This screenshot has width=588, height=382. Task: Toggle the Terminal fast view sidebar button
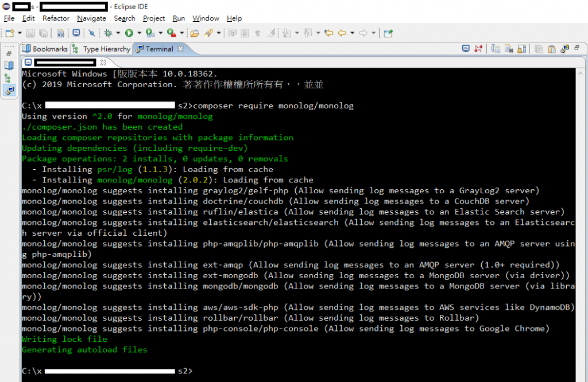[x=9, y=91]
